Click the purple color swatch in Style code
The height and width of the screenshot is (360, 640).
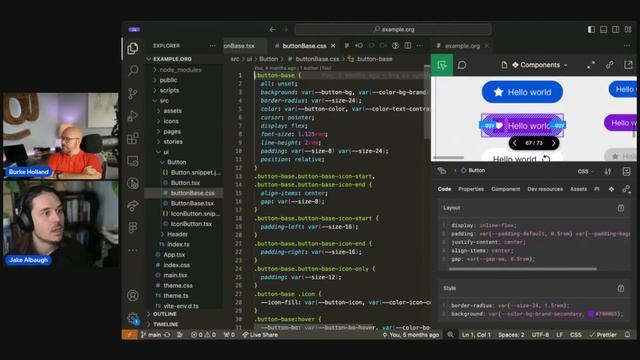pyautogui.click(x=591, y=314)
